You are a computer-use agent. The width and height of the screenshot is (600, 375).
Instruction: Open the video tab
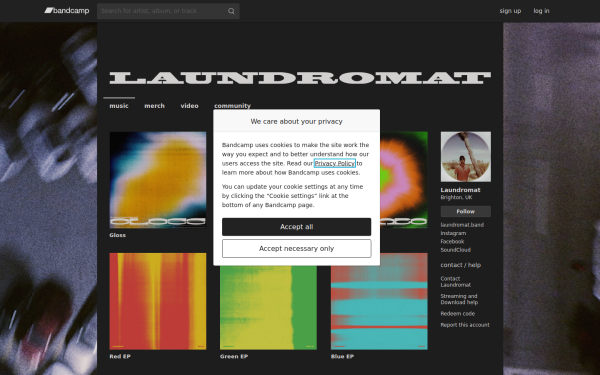[x=189, y=106]
